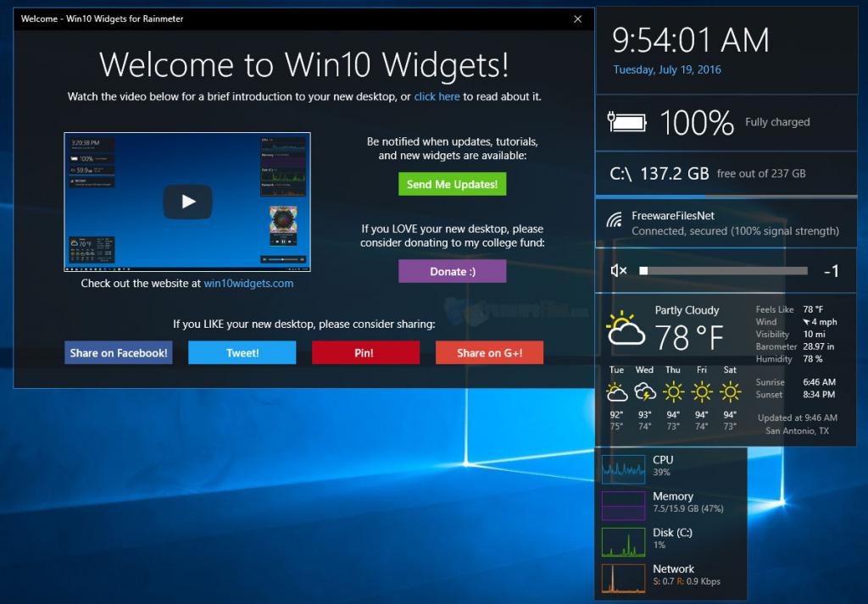Viewport: 868px width, 604px height.
Task: Click the 'Fully charged' status text
Action: pos(777,122)
